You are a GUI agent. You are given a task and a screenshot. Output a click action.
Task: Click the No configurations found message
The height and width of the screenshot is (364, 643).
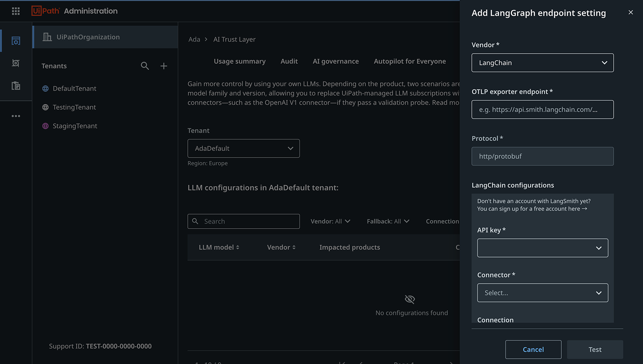click(412, 313)
